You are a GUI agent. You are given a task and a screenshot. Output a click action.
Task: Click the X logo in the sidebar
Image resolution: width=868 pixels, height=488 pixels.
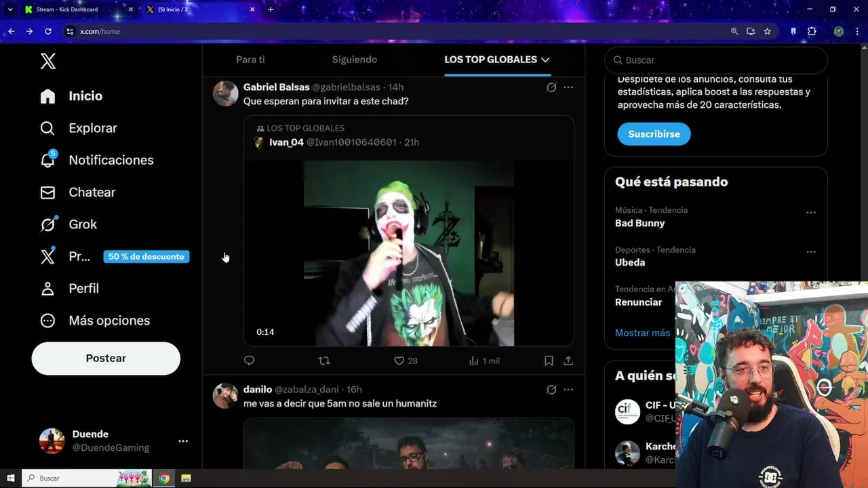[47, 61]
